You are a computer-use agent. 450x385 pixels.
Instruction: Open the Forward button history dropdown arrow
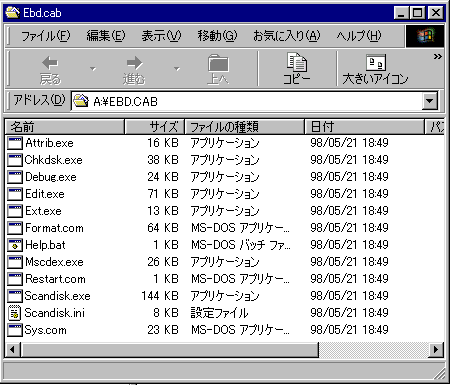[x=177, y=69]
